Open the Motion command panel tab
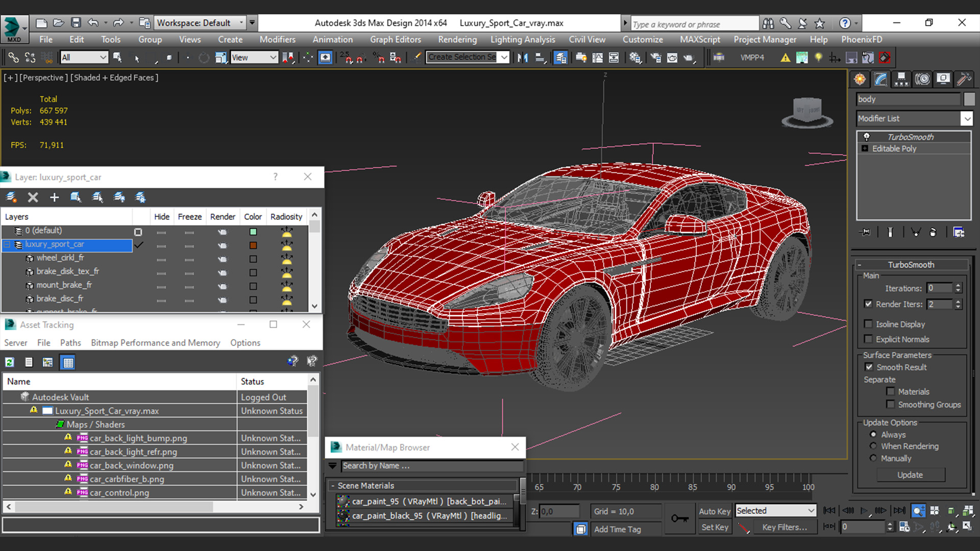The width and height of the screenshot is (980, 551). point(922,79)
